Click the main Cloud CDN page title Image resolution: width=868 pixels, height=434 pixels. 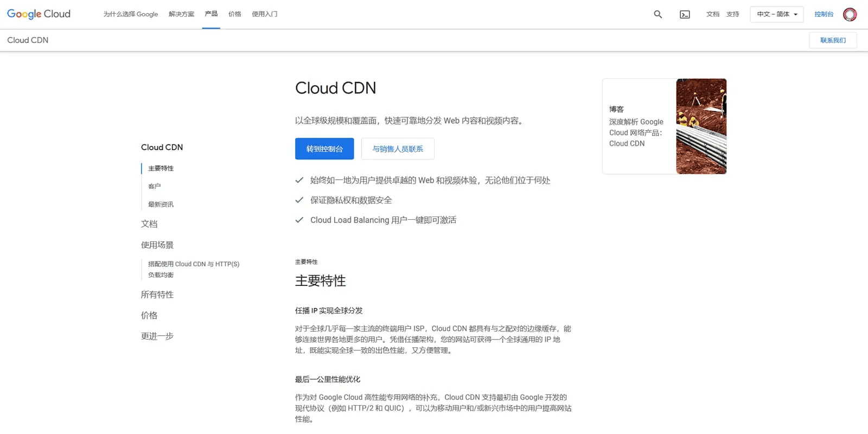[335, 88]
